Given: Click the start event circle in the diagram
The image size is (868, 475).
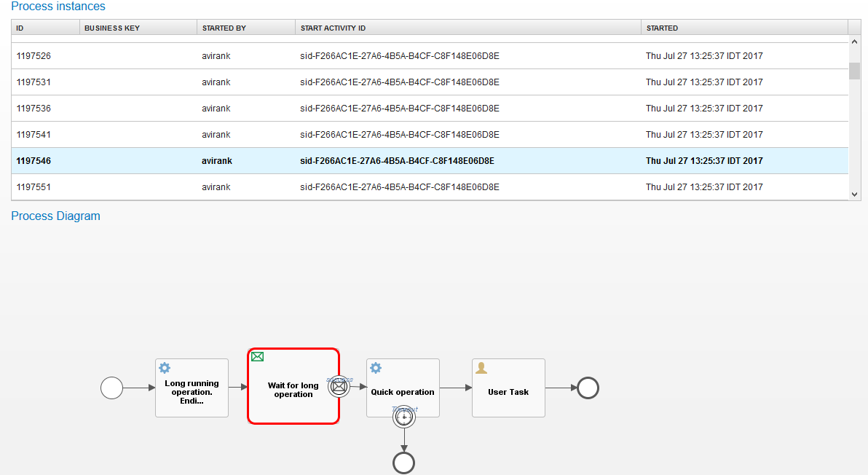Looking at the screenshot, I should point(112,388).
